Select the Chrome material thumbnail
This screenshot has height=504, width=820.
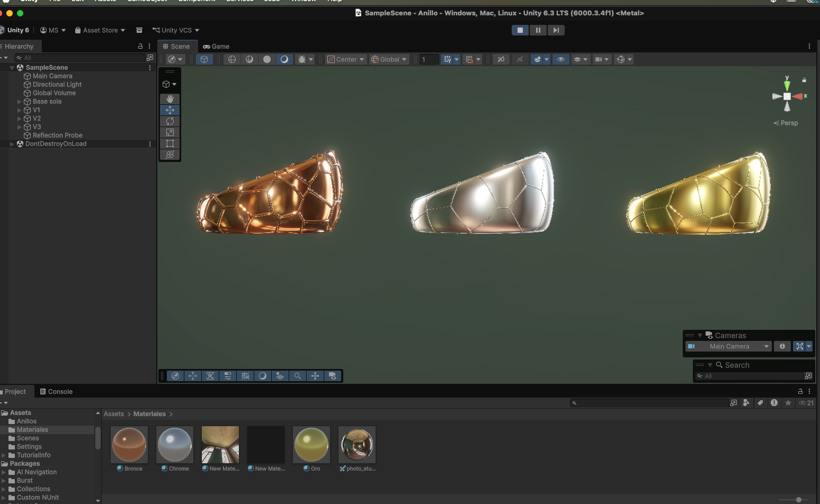[x=175, y=445]
